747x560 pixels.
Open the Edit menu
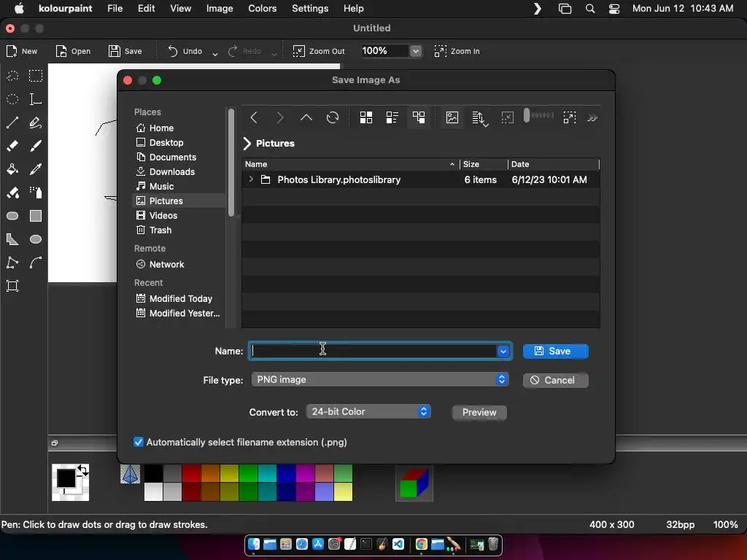(x=146, y=9)
